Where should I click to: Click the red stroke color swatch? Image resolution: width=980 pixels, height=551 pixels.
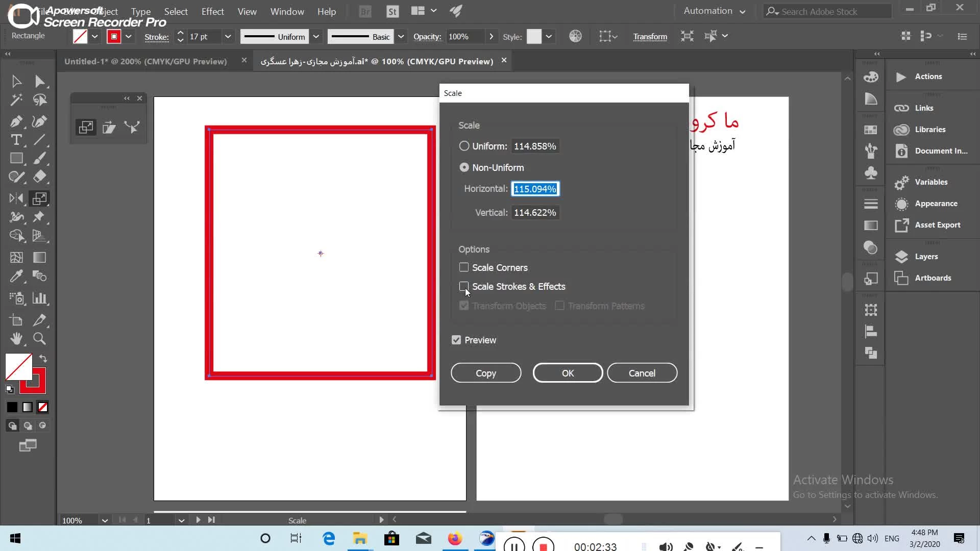pos(114,37)
